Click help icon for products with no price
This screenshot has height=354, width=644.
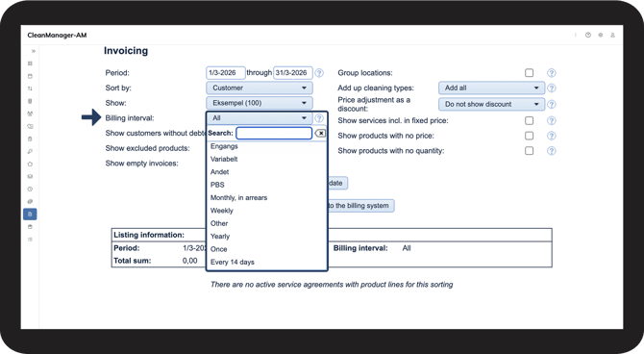click(551, 136)
